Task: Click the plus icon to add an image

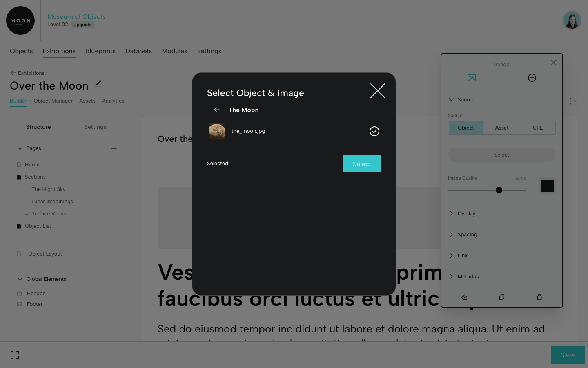Action: point(532,77)
